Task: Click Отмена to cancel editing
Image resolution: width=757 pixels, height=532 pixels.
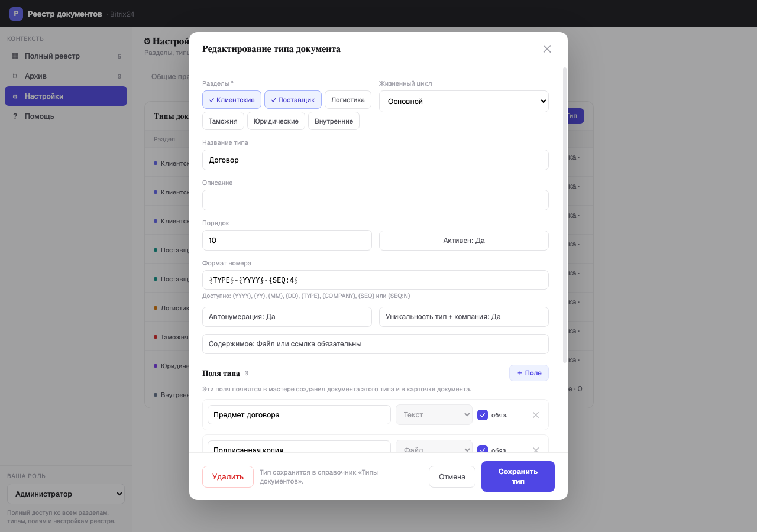Action: 452,476
